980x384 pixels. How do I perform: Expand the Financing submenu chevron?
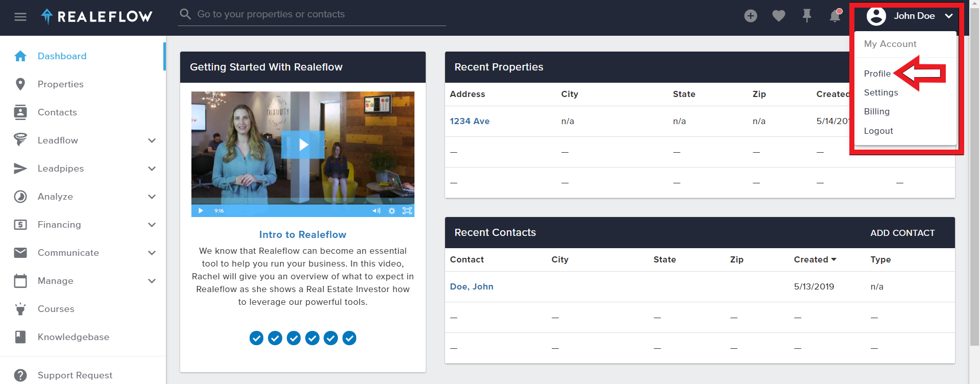[152, 225]
